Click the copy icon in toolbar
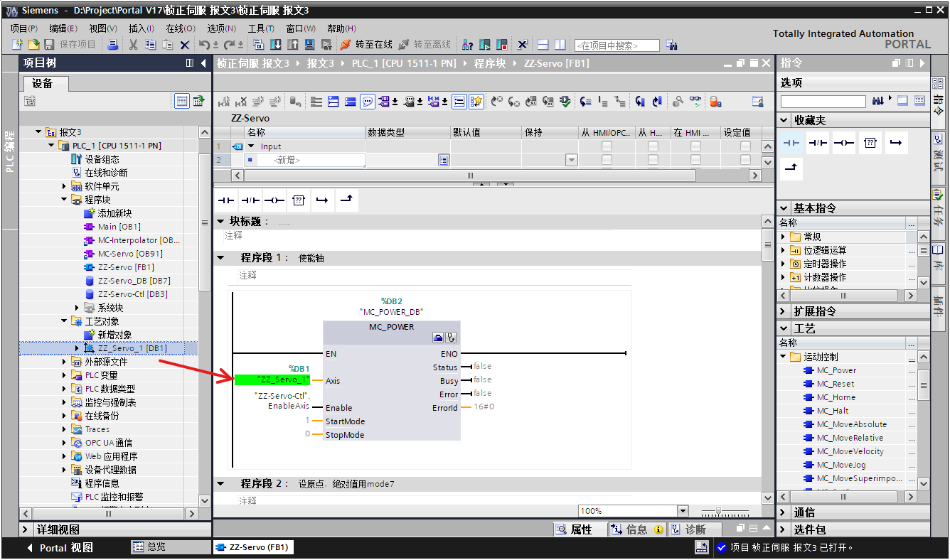The height and width of the screenshot is (560, 950). click(x=151, y=45)
